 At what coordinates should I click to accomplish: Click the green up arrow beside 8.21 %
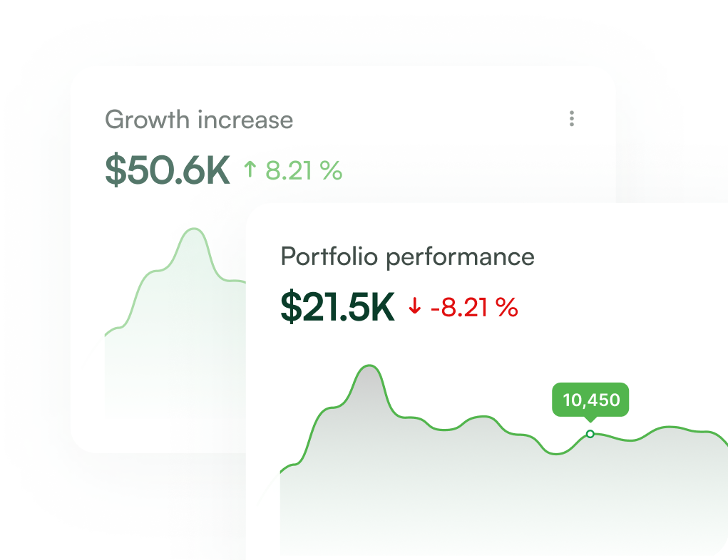pyautogui.click(x=250, y=170)
